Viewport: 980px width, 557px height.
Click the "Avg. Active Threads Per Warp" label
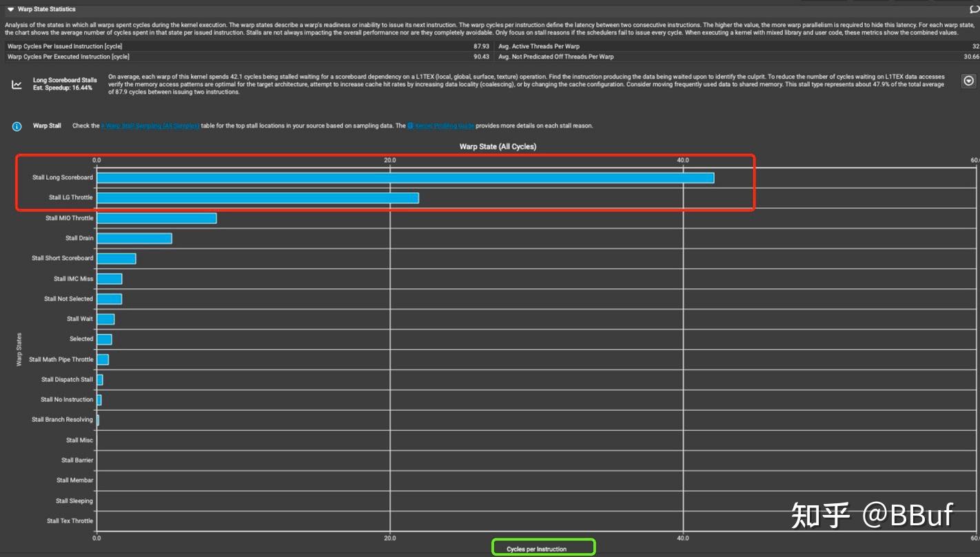click(539, 46)
